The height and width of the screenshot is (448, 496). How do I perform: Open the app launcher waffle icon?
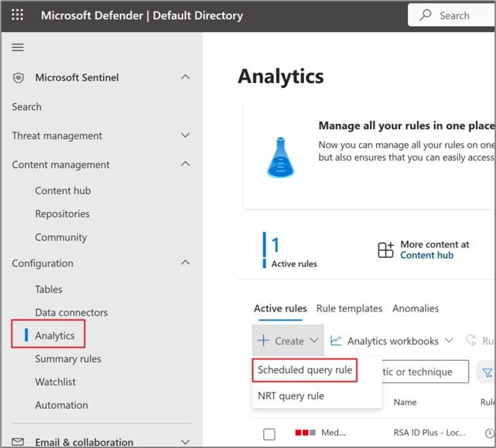point(18,15)
